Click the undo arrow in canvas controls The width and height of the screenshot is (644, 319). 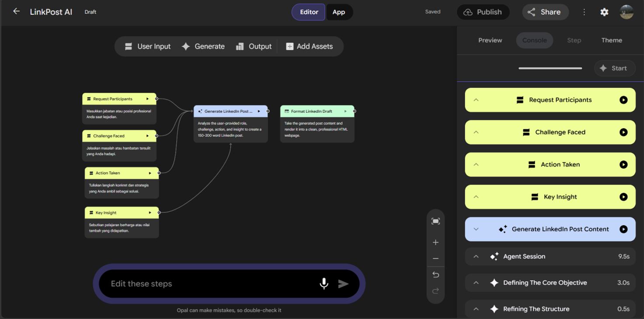point(435,275)
